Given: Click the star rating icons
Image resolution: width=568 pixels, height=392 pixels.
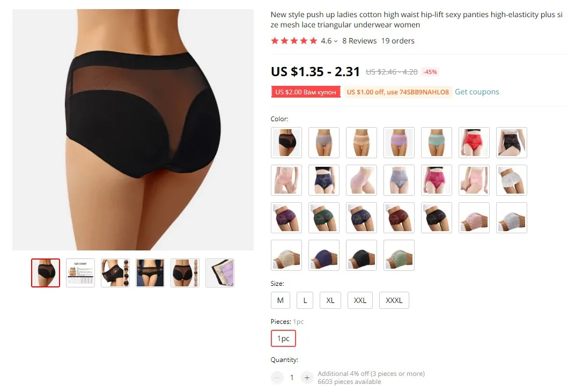Looking at the screenshot, I should click(x=294, y=41).
